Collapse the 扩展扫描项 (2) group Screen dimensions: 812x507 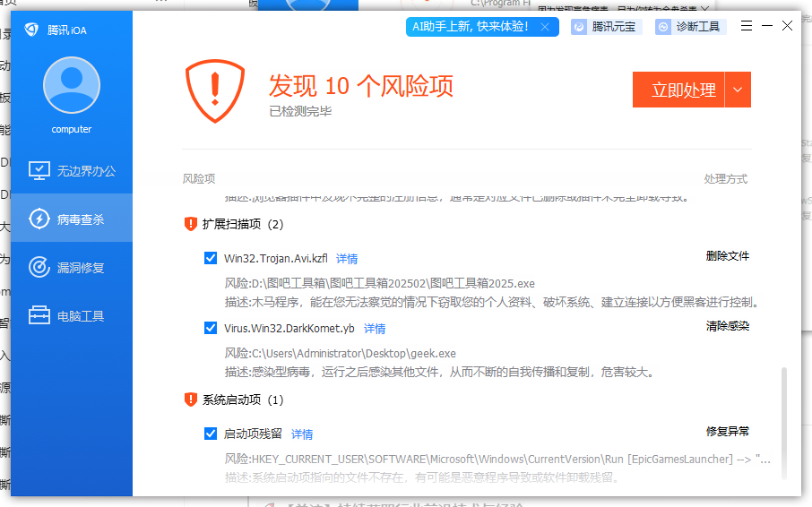coord(243,224)
